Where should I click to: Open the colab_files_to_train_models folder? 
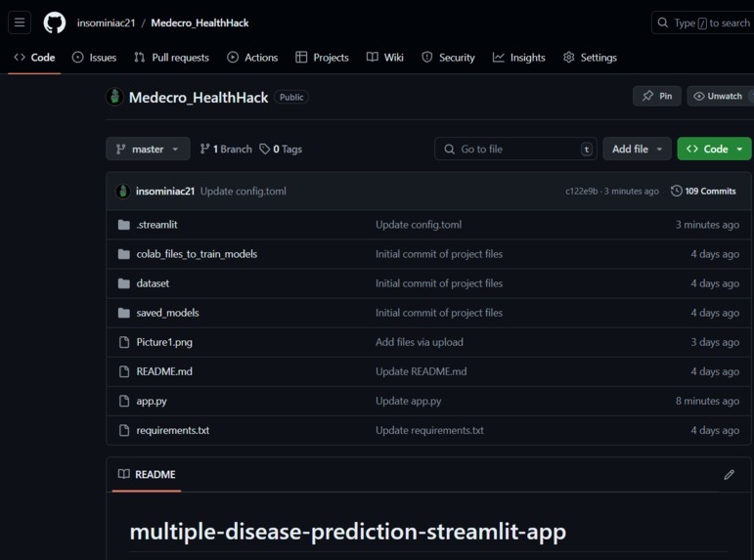point(197,254)
